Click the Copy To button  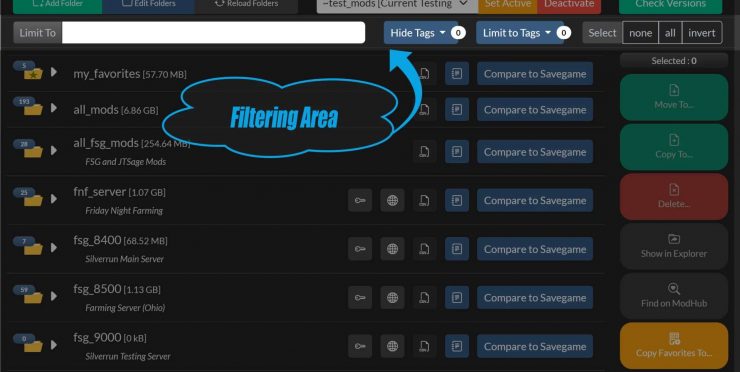674,147
